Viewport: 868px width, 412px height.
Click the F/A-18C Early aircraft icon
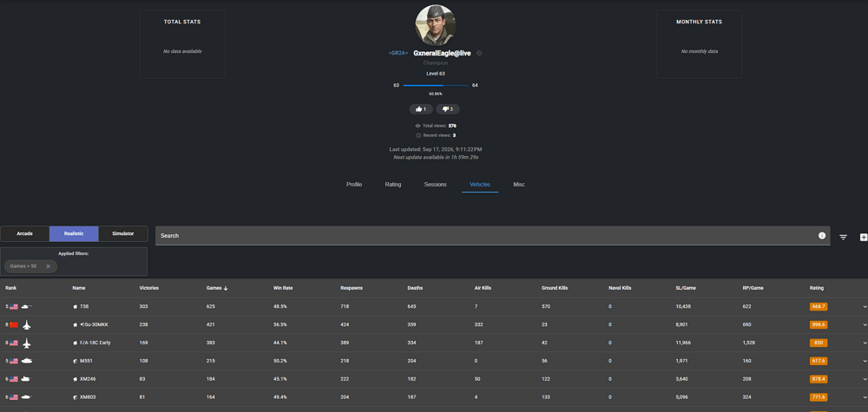27,343
